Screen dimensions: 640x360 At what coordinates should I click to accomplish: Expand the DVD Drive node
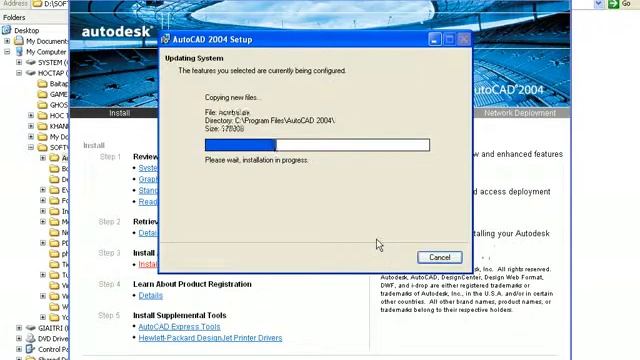click(19, 338)
